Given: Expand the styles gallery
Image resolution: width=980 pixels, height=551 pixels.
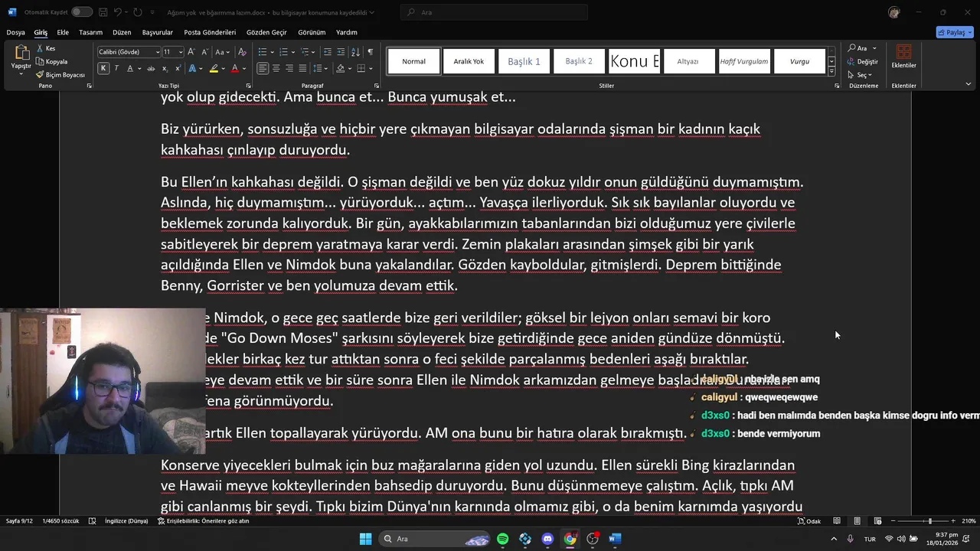Looking at the screenshot, I should tap(831, 71).
